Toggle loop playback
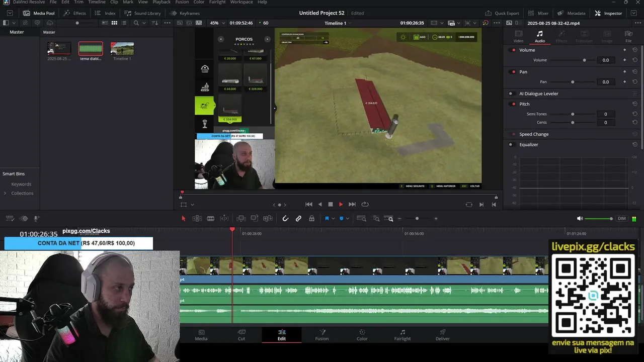644x362 pixels. pyautogui.click(x=365, y=204)
